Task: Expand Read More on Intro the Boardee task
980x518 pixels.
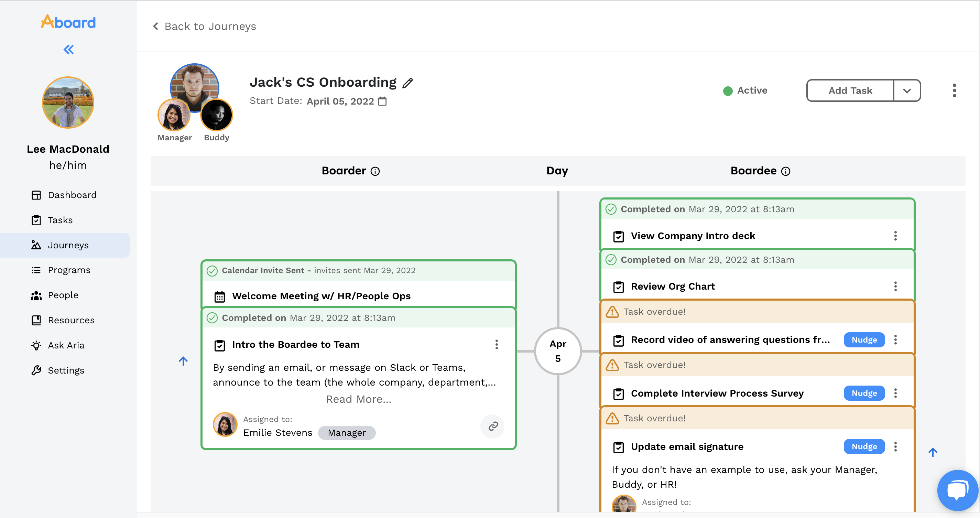Action: pyautogui.click(x=358, y=399)
